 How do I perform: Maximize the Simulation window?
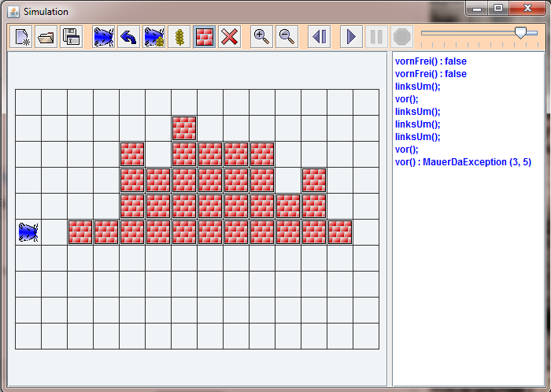pos(498,9)
